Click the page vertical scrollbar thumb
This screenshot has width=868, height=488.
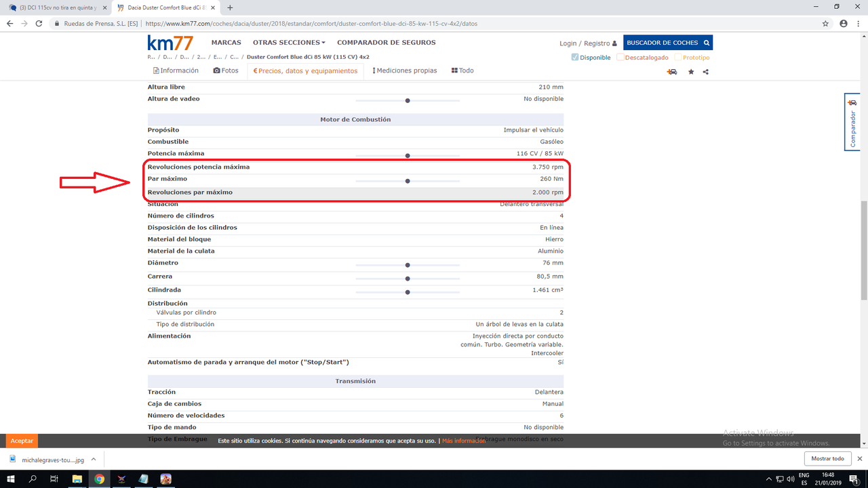863,249
